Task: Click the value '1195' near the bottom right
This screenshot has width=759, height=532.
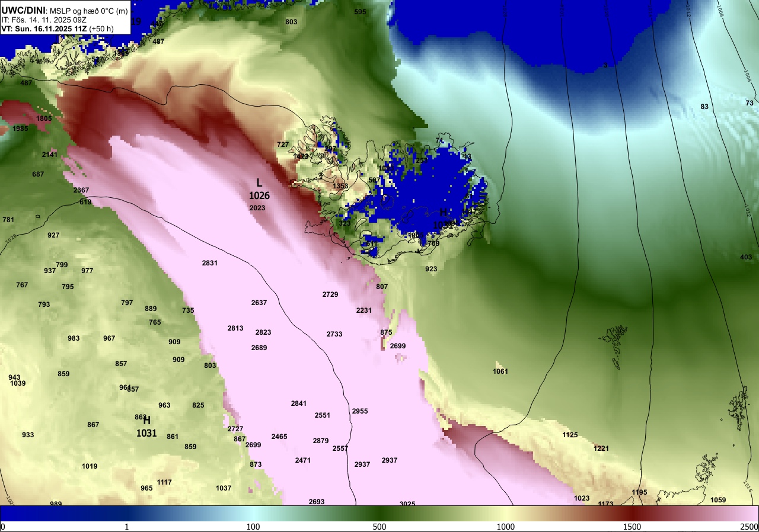Action: tap(639, 492)
